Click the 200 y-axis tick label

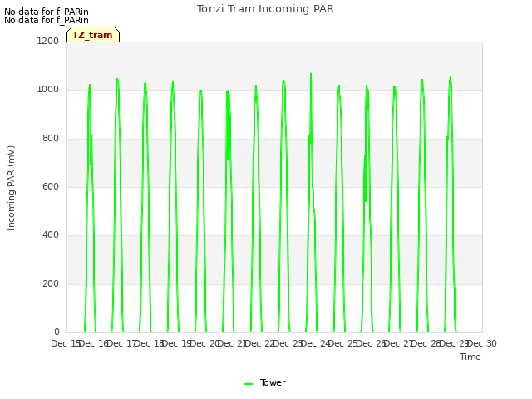[51, 283]
